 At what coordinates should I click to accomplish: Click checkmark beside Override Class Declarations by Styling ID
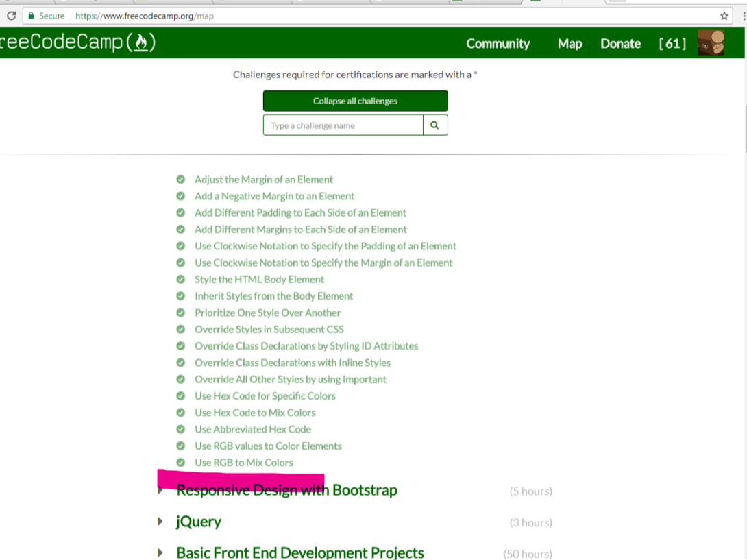tap(180, 346)
